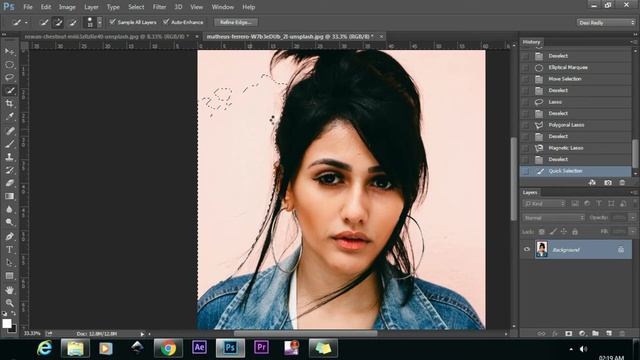640x360 pixels.
Task: Choose Add to Selection mode
Action: tap(58, 22)
